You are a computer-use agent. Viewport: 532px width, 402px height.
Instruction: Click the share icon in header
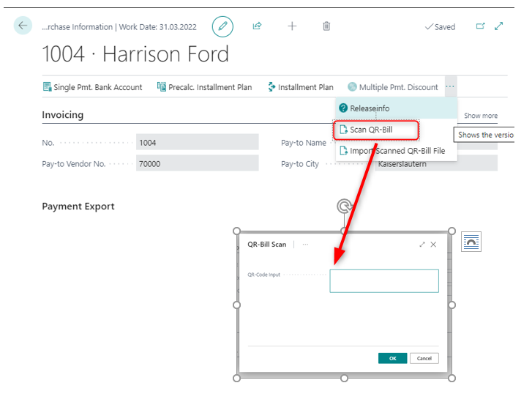pyautogui.click(x=257, y=26)
